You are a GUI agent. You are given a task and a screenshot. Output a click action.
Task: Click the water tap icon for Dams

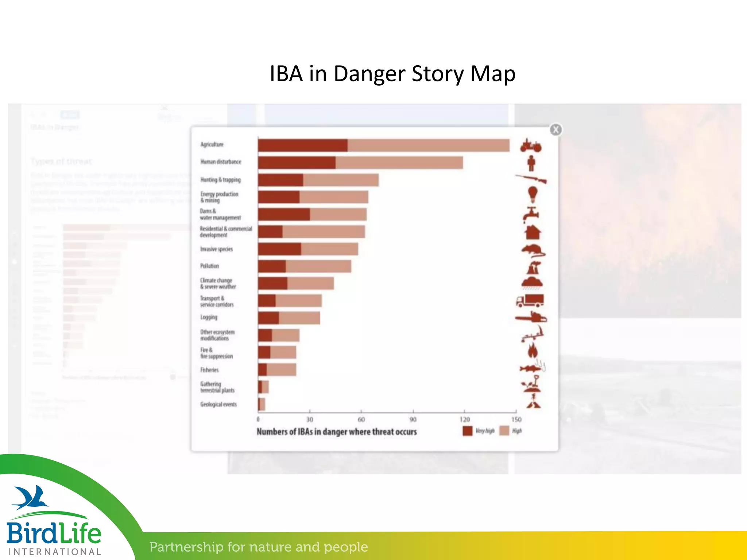pyautogui.click(x=531, y=215)
